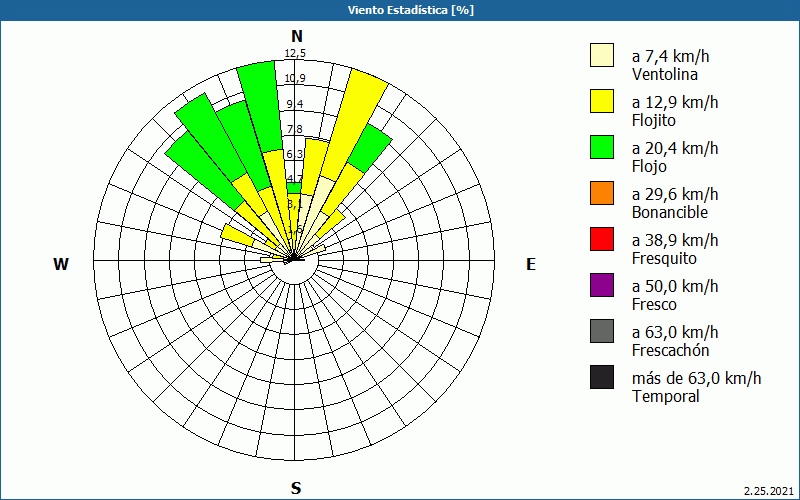
Task: Click the S compass label
Action: click(x=296, y=489)
